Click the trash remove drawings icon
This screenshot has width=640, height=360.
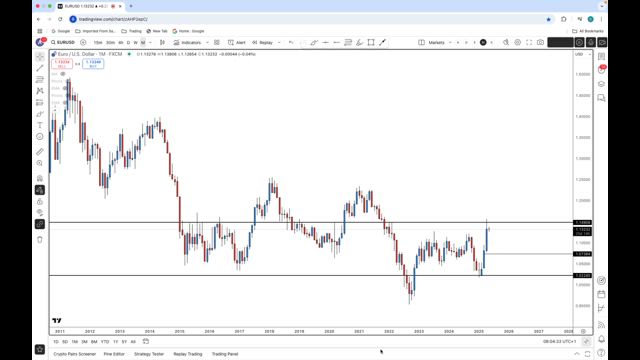pyautogui.click(x=40, y=240)
